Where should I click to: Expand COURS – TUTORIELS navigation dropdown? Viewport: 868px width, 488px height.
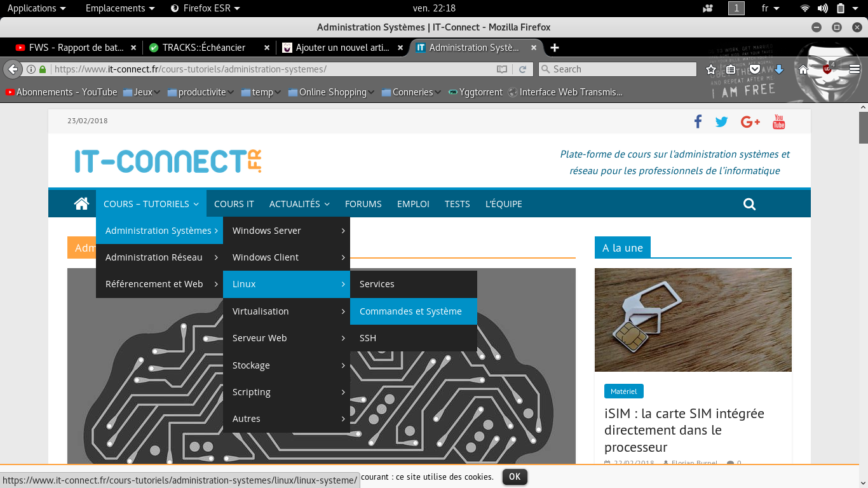click(151, 204)
